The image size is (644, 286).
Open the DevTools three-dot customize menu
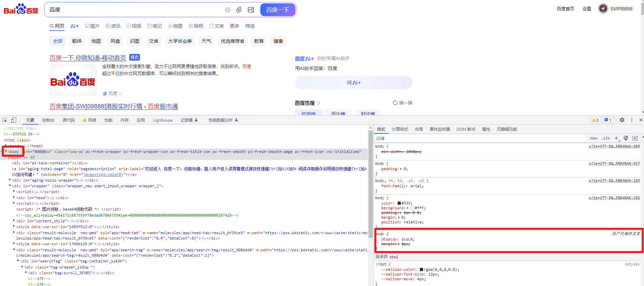632,120
